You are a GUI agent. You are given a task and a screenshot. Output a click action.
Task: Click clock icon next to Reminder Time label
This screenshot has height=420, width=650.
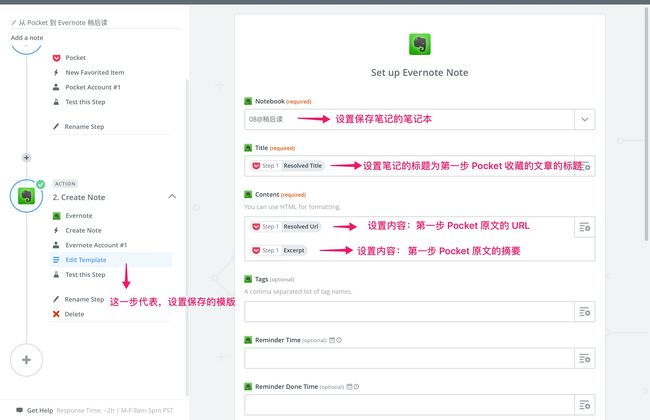[x=339, y=340]
